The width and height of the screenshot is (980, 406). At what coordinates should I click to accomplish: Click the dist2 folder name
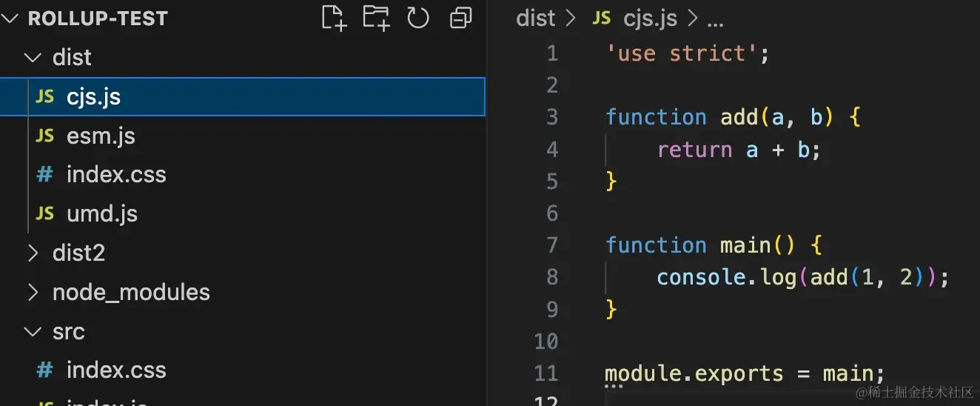tap(79, 253)
